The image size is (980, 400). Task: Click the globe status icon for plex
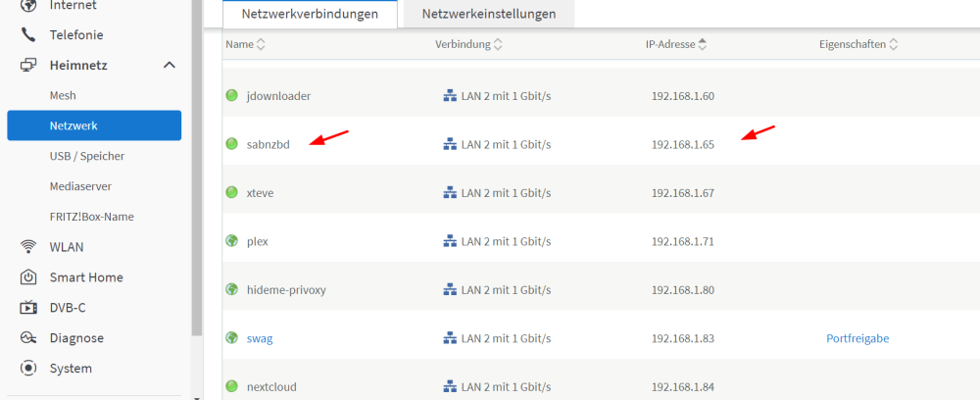click(232, 240)
